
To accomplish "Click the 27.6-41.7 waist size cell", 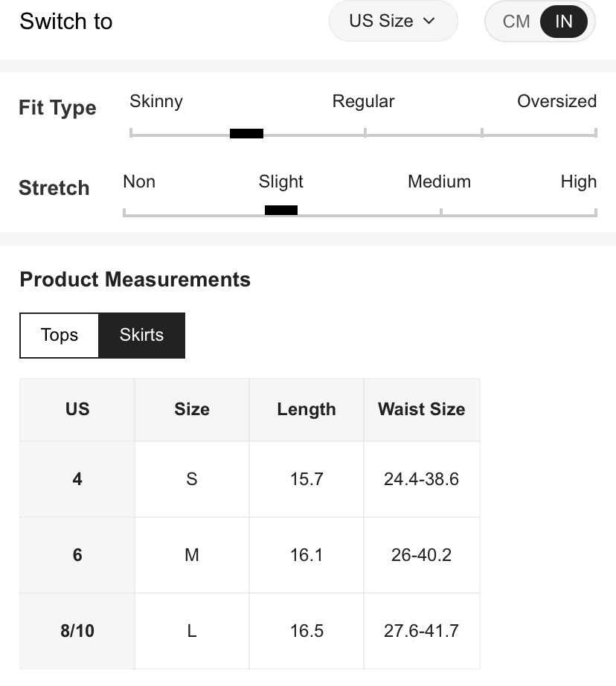I will tap(421, 631).
